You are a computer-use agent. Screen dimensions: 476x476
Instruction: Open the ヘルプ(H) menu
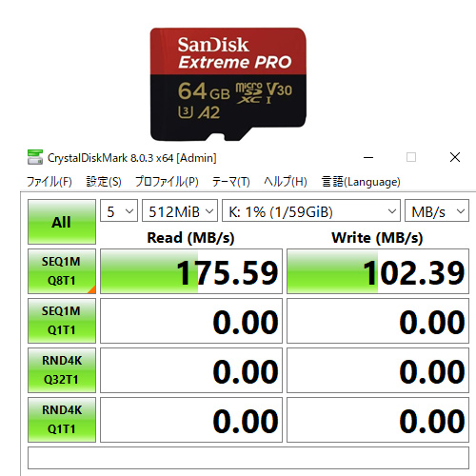[286, 182]
